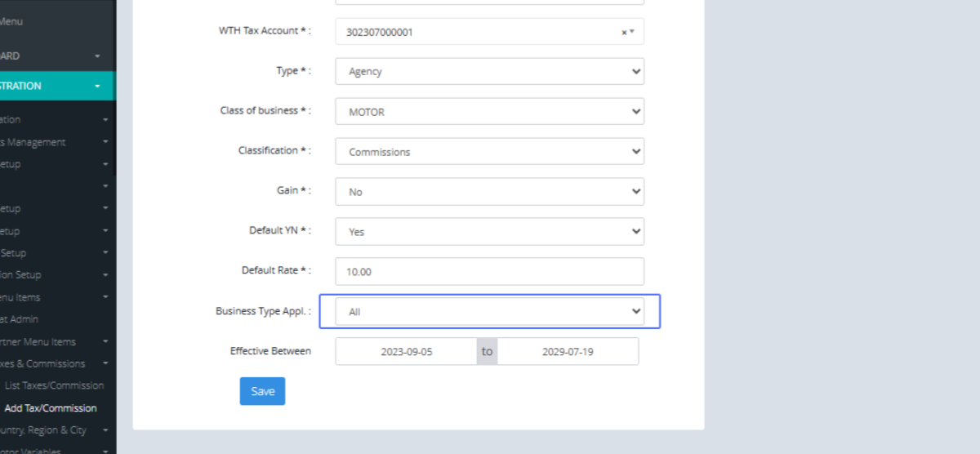Click the effective start date field
Viewport: 980px width, 454px height.
tap(406, 352)
